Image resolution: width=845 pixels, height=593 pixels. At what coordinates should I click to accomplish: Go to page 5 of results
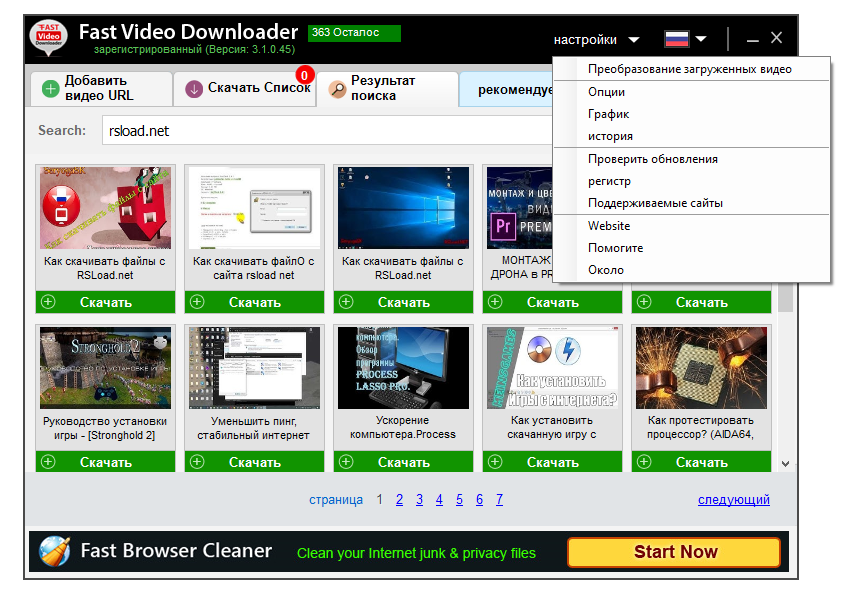(459, 500)
